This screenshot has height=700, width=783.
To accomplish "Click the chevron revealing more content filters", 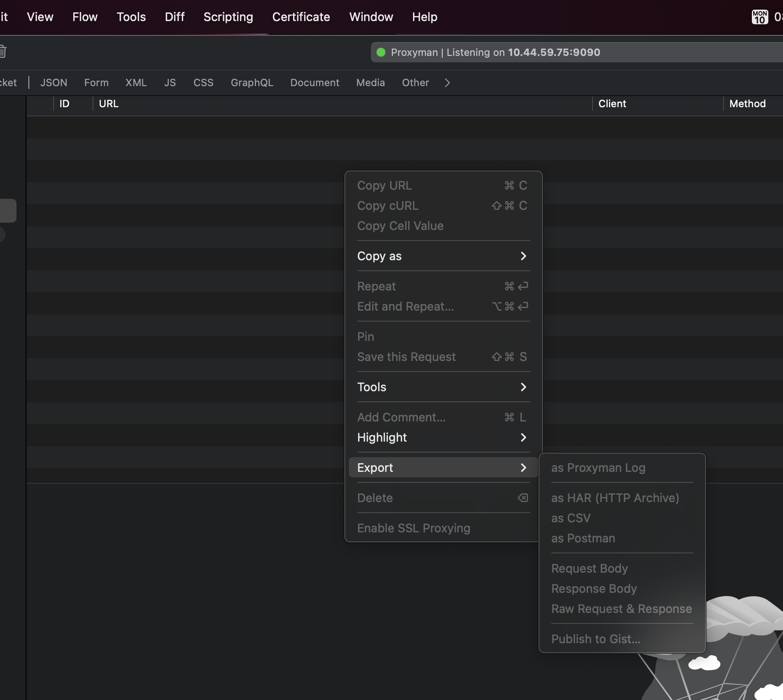I will (446, 83).
